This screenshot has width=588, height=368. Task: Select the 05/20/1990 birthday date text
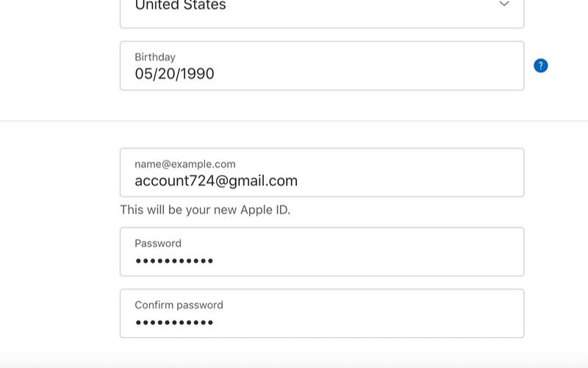[x=174, y=74]
